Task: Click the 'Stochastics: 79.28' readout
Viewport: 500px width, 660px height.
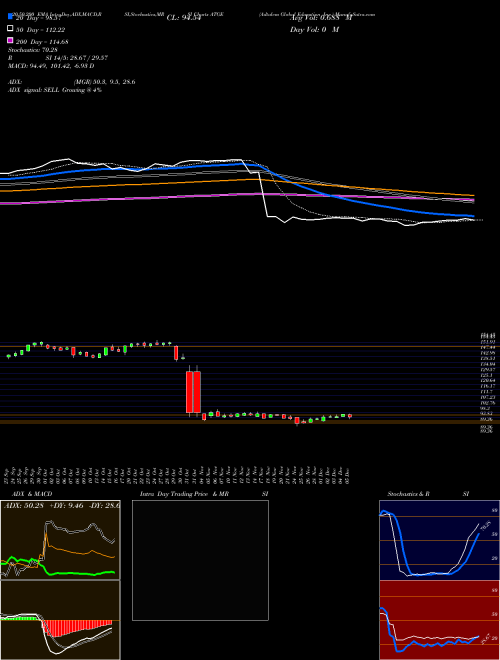Action: point(32,50)
